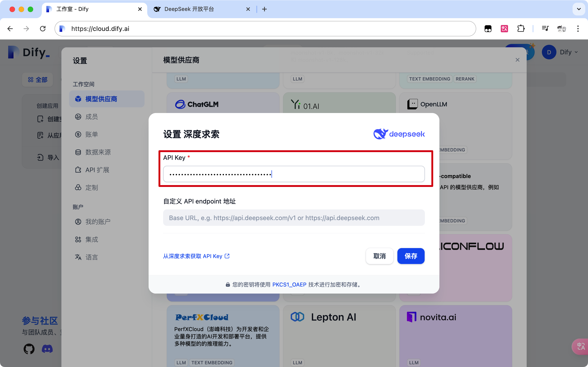Click the 数据来源 database icon
This screenshot has width=588, height=367.
coord(78,152)
